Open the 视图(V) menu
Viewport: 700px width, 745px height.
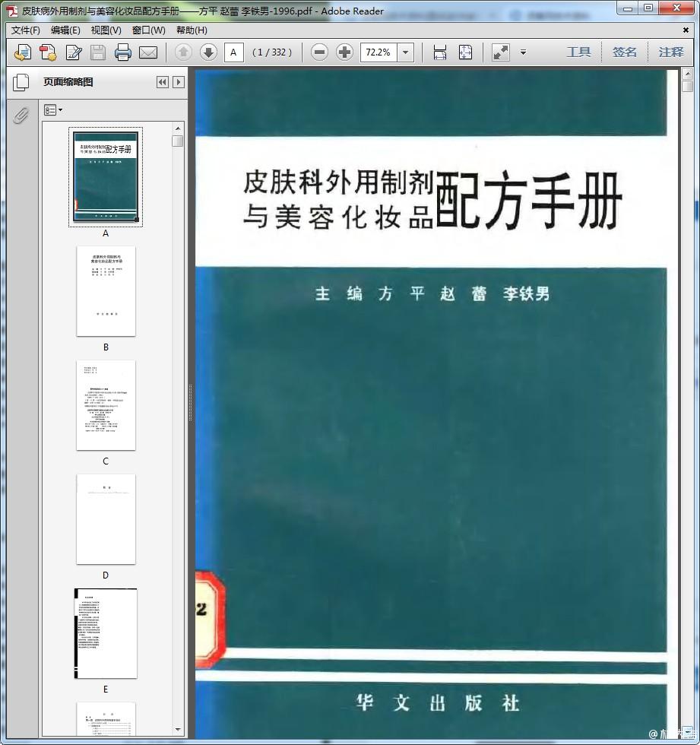coord(106,30)
